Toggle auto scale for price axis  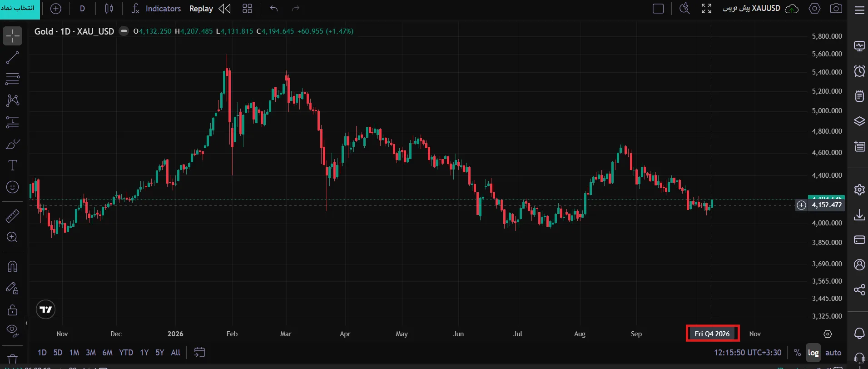coord(833,353)
